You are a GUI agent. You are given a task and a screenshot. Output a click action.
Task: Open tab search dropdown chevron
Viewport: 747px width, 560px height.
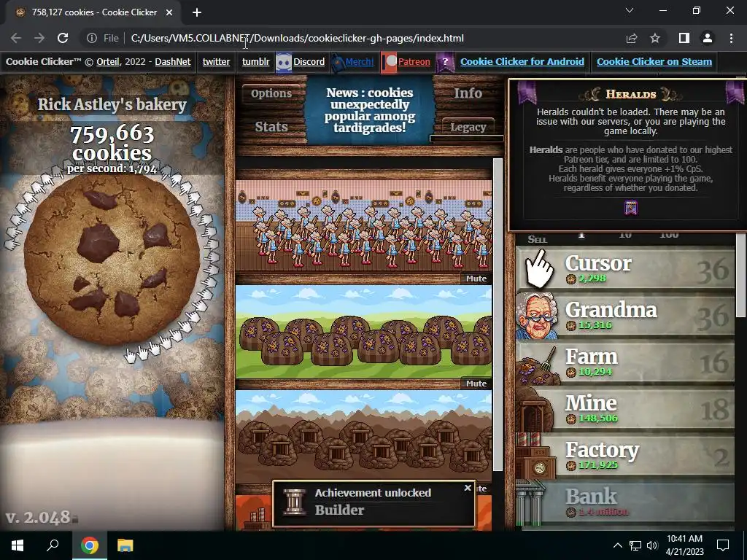tap(630, 10)
